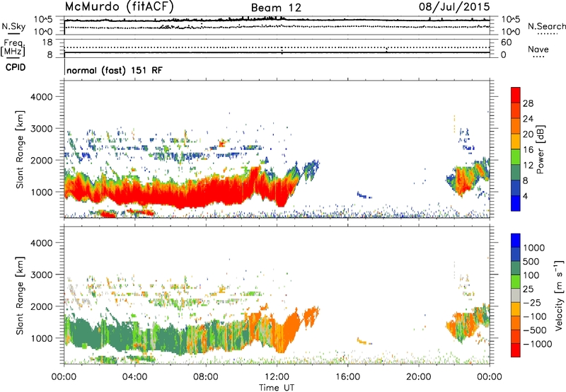Click Slant Range [km] label of velocity panel
Image resolution: width=566 pixels, height=392 pixels.
pyautogui.click(x=20, y=296)
